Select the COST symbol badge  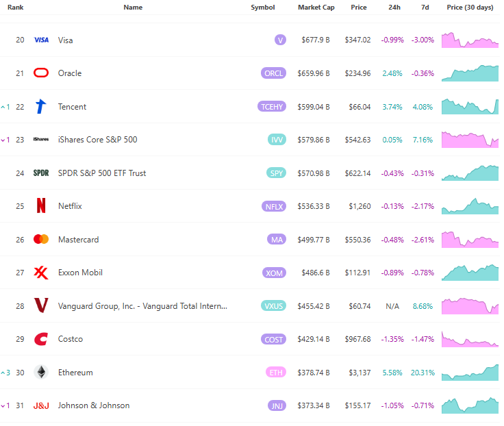273,339
